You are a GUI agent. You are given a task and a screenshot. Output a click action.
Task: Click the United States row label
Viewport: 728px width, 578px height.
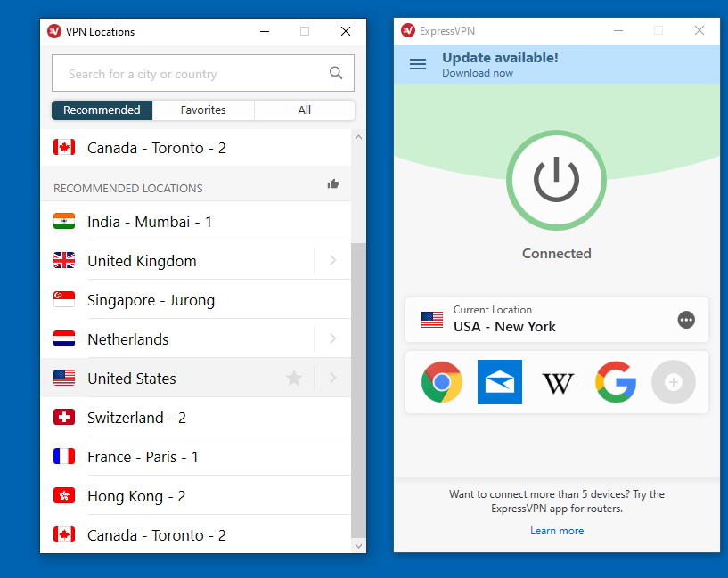click(132, 379)
